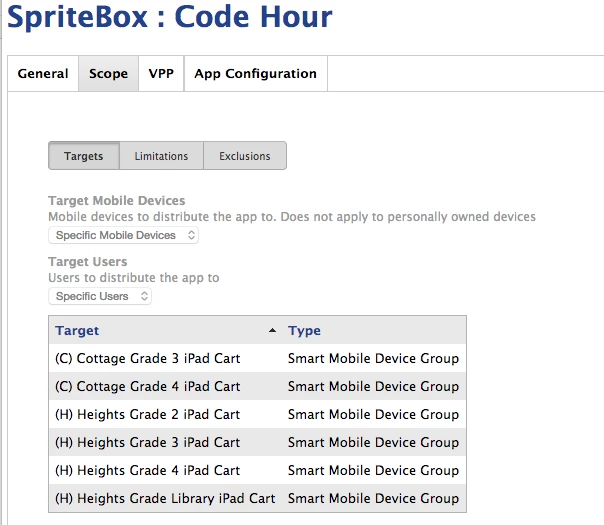Image resolution: width=604 pixels, height=525 pixels.
Task: Select the Scope tab
Action: coord(108,74)
